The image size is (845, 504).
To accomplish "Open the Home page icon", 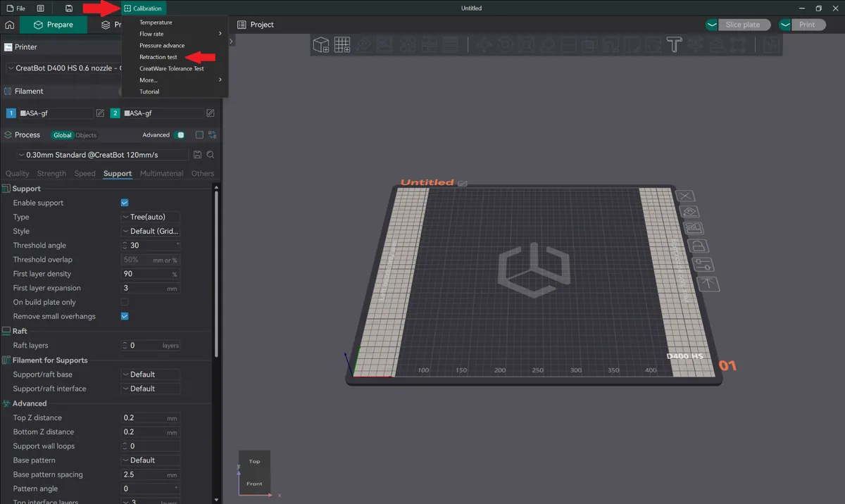I will (9, 25).
